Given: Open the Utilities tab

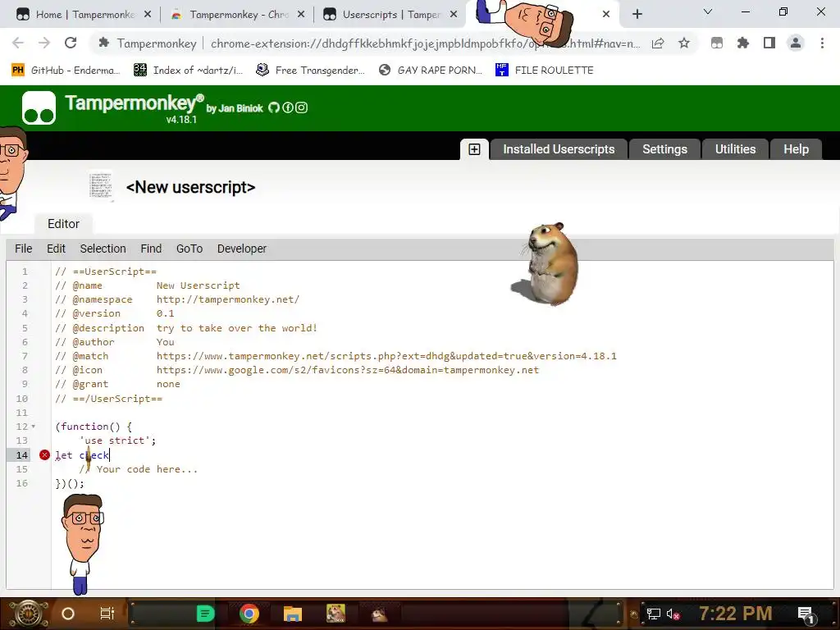Looking at the screenshot, I should pyautogui.click(x=735, y=149).
